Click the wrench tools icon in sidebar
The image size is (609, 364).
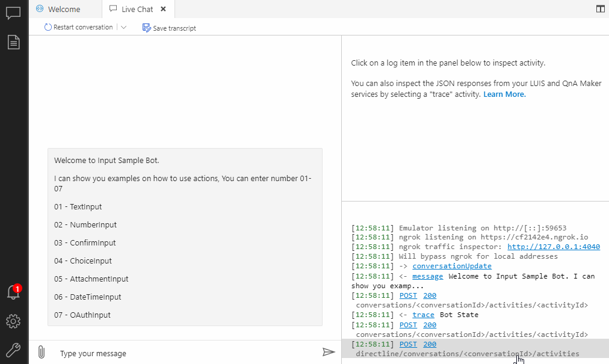13,350
